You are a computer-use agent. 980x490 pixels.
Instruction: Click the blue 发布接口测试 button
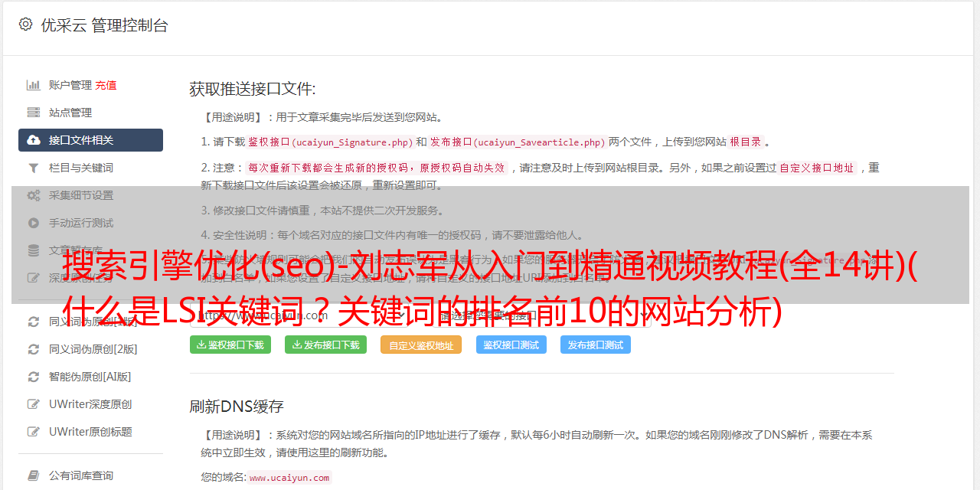(596, 345)
